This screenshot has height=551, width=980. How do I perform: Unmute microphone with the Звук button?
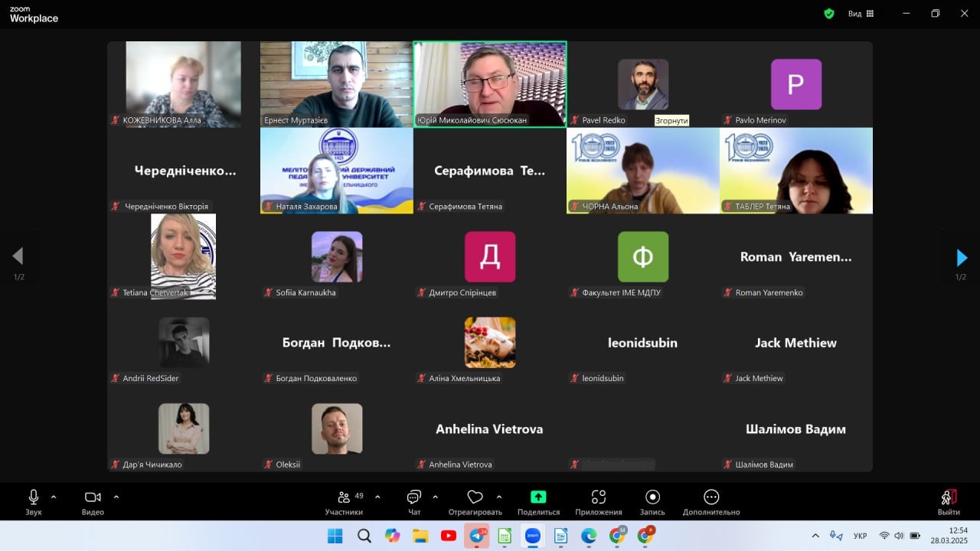tap(34, 497)
